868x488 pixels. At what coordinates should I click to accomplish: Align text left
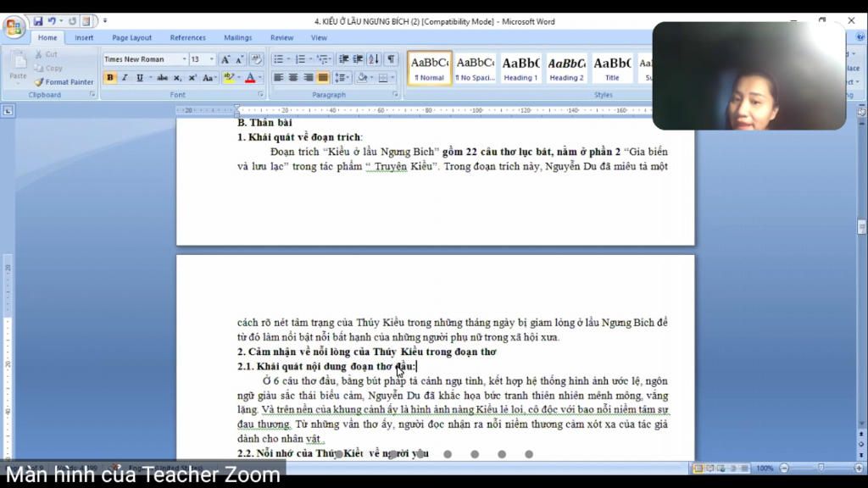[x=278, y=77]
